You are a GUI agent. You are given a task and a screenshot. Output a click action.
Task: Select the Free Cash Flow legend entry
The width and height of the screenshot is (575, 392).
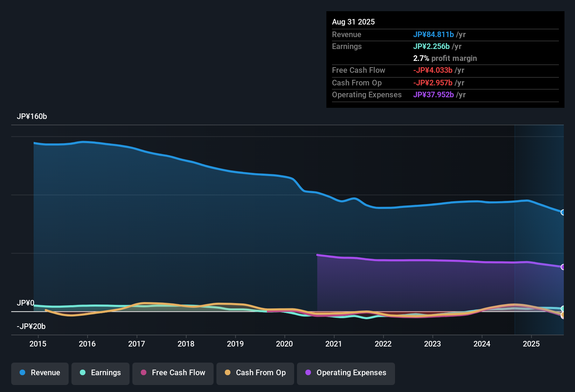173,373
